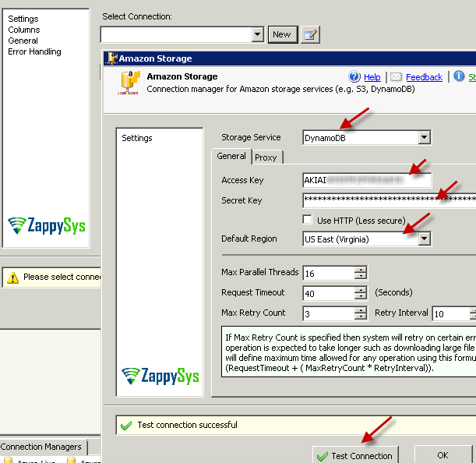Viewport: 476px width, 463px height.
Task: Click the Test connection successful message
Action: pyautogui.click(x=187, y=425)
